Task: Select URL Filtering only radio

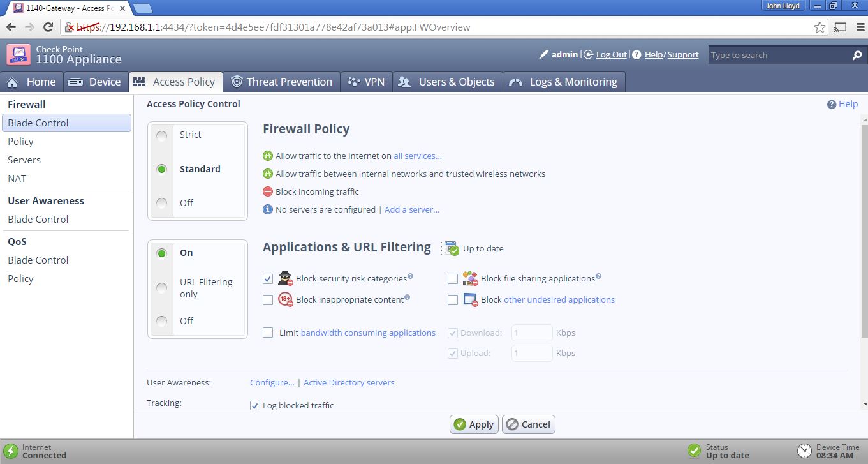Action: coord(162,288)
